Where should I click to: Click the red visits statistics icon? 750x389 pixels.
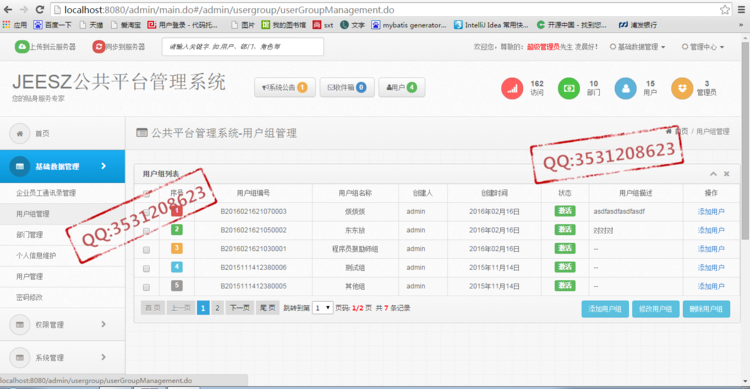coord(512,89)
